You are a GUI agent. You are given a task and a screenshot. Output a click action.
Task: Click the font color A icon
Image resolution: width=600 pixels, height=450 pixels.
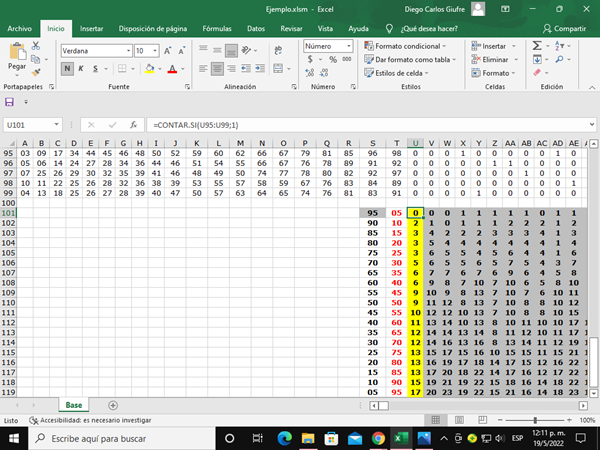click(x=172, y=69)
